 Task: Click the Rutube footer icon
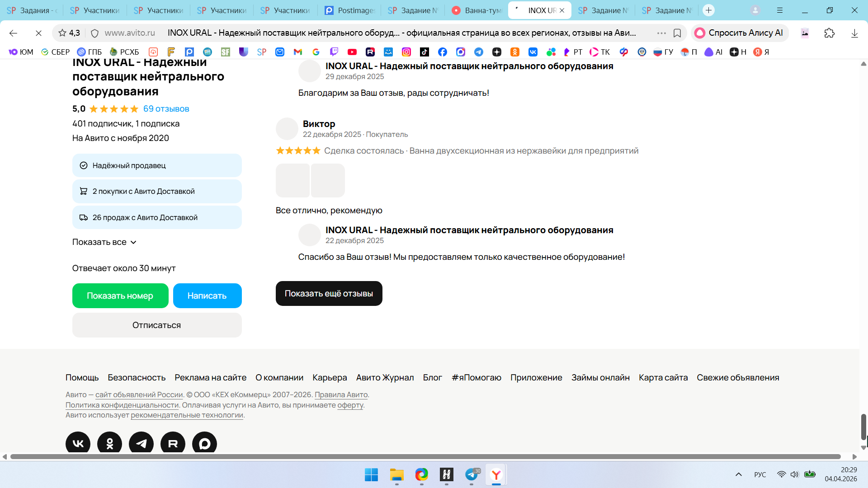tap(173, 443)
